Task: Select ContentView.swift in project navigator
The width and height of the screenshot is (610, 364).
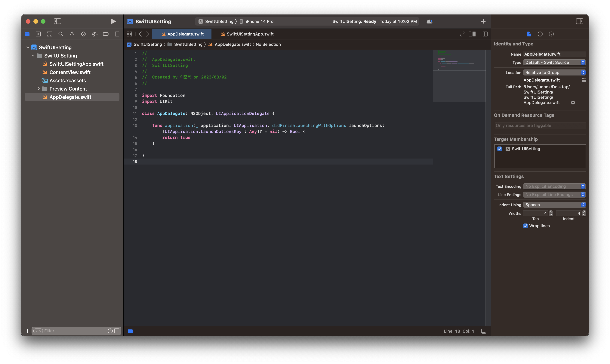Action: [70, 72]
